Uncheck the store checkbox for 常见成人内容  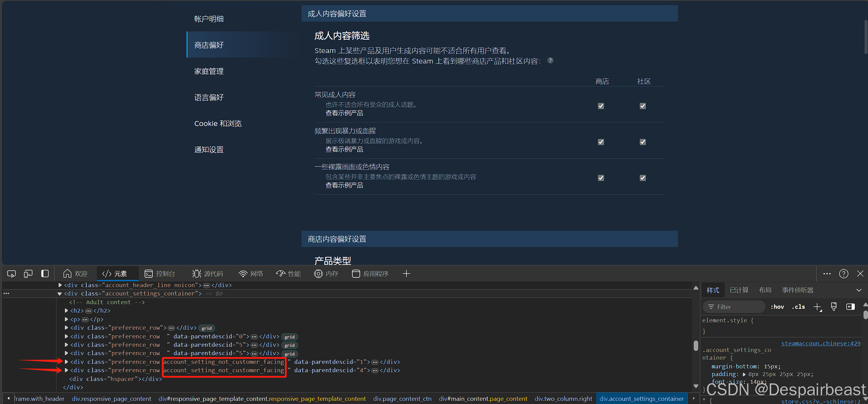(601, 106)
